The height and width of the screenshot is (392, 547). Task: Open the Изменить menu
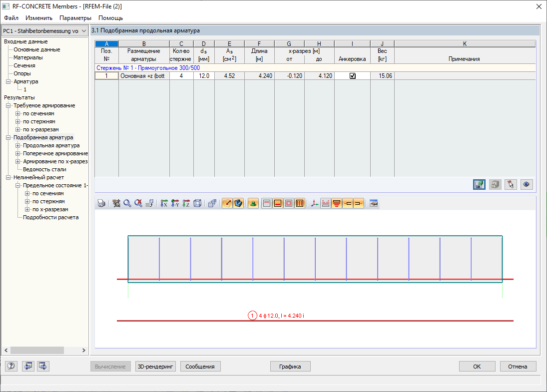(x=39, y=18)
